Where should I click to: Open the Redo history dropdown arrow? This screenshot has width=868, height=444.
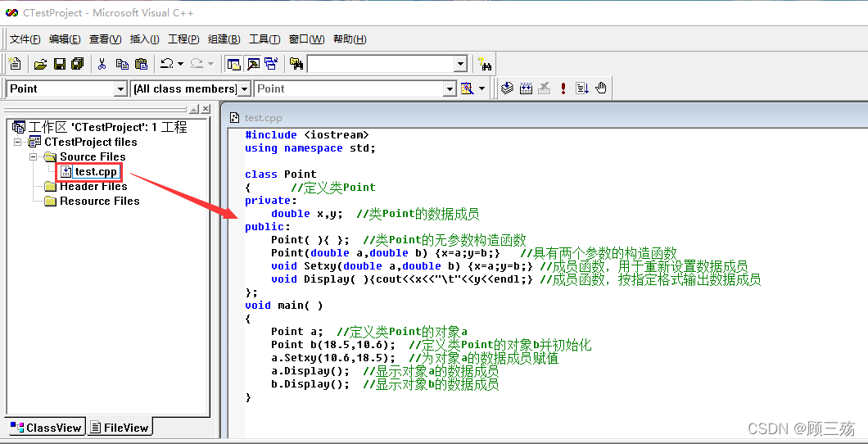coord(211,64)
